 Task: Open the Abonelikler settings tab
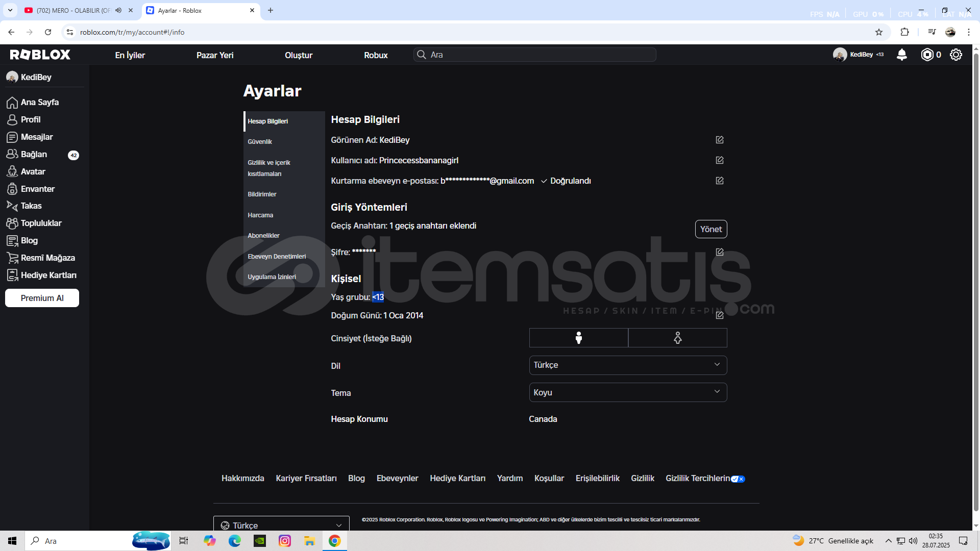[x=284, y=236]
